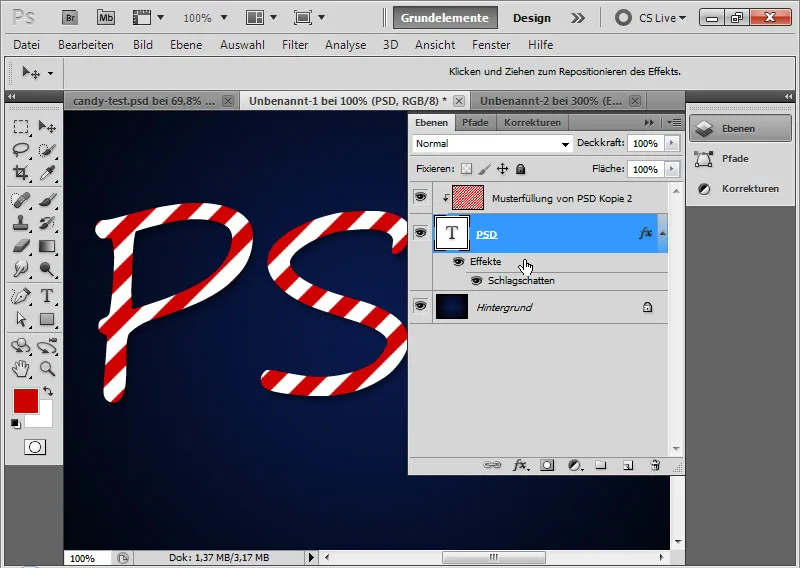800x568 pixels.
Task: Open the Ebene menu
Action: pos(186,45)
